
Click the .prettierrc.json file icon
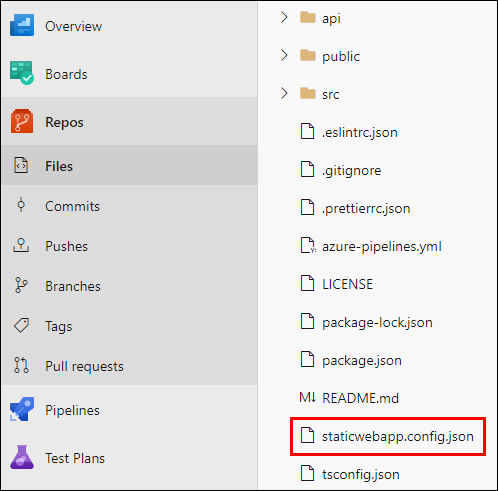[x=307, y=207]
